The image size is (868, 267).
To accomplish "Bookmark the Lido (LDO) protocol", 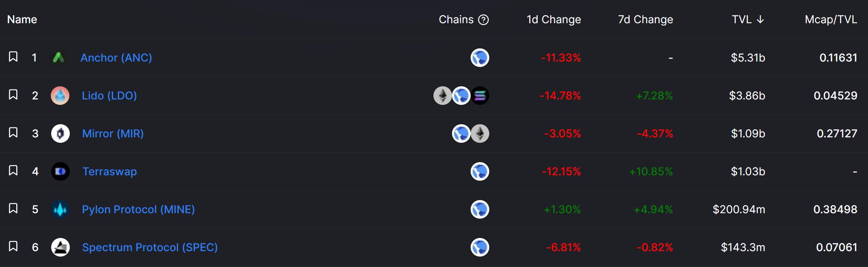I will pos(13,95).
